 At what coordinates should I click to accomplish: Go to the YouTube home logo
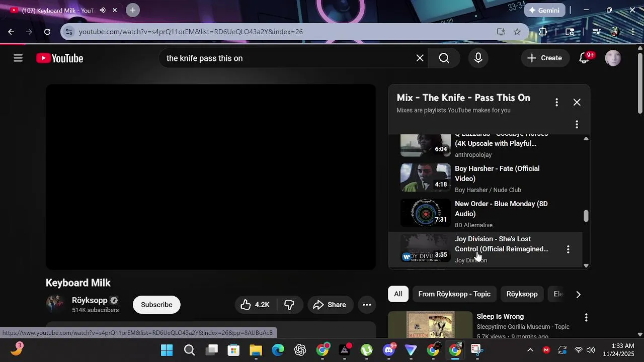(x=59, y=58)
